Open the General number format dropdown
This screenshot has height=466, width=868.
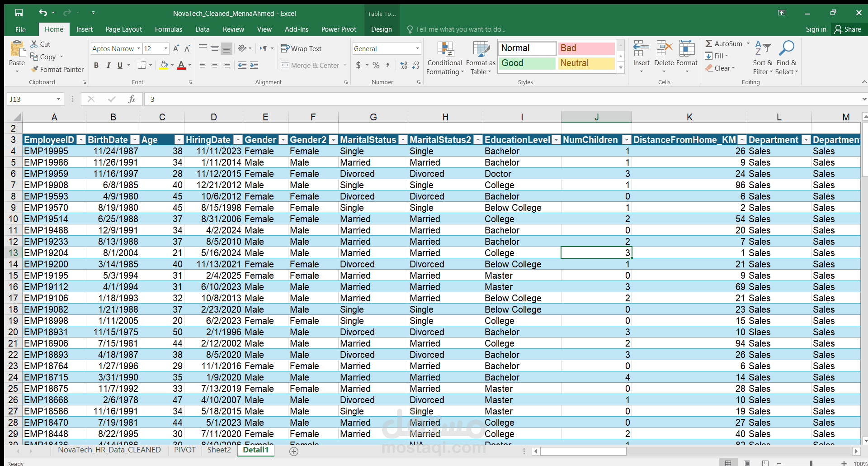[x=417, y=48]
